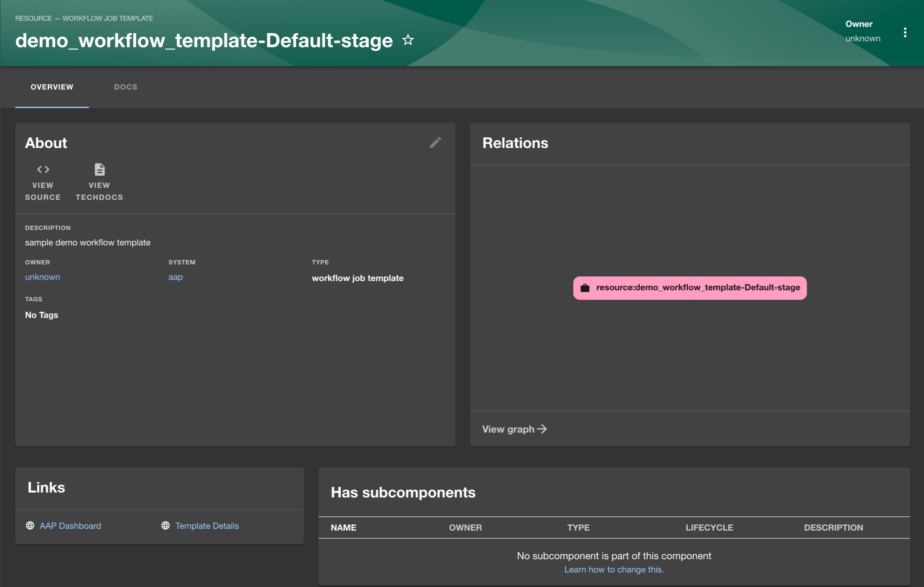This screenshot has width=924, height=587.
Task: Open the Template Details link
Action: 207,526
